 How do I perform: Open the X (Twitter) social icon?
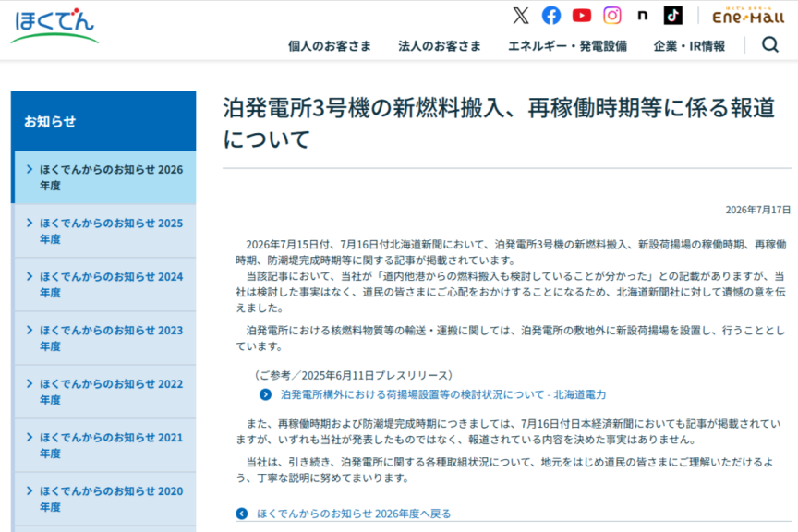(521, 16)
